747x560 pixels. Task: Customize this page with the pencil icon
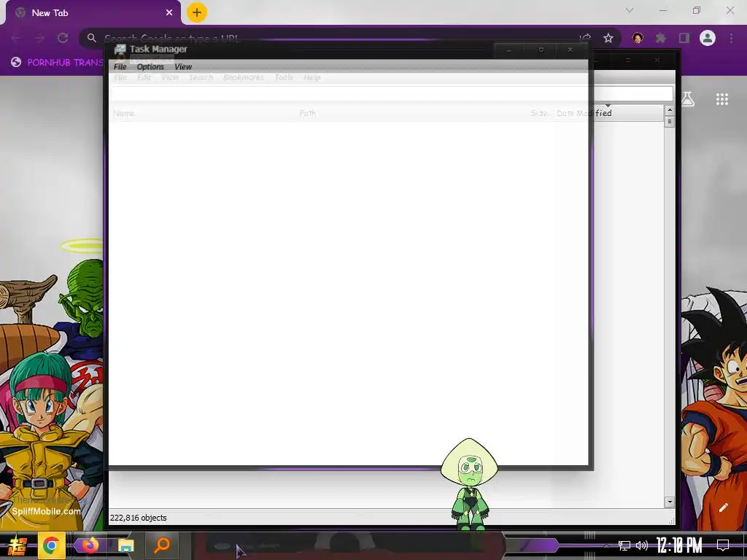[723, 507]
